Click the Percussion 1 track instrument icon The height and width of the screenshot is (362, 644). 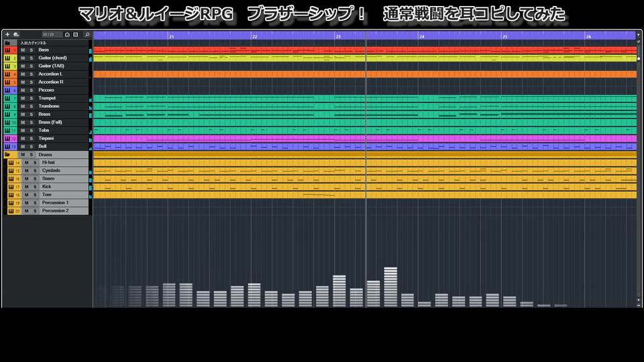pyautogui.click(x=11, y=202)
